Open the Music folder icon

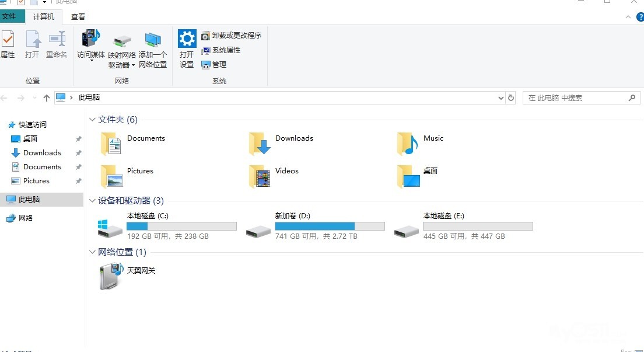pyautogui.click(x=408, y=144)
